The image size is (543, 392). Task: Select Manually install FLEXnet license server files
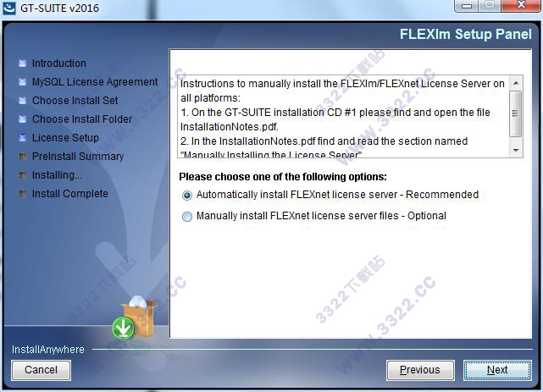tap(187, 217)
